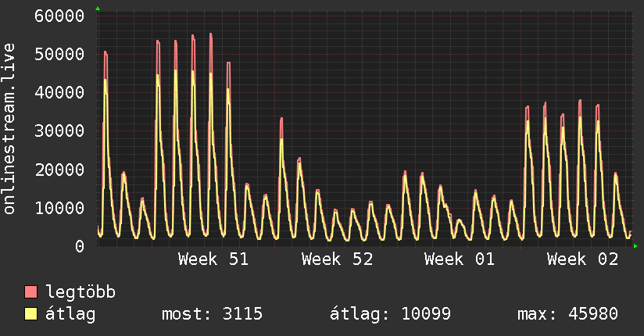Click the 'max: 45980' statistic
The width and height of the screenshot is (644, 336).
click(x=567, y=314)
